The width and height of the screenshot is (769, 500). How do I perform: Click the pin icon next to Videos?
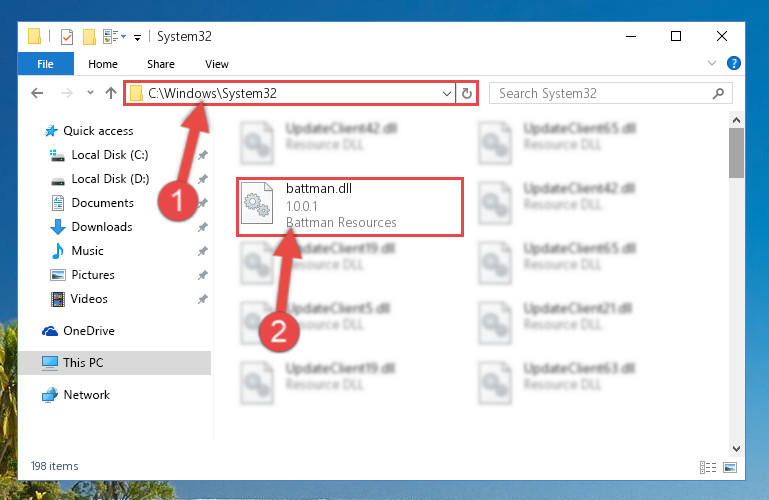pyautogui.click(x=202, y=300)
